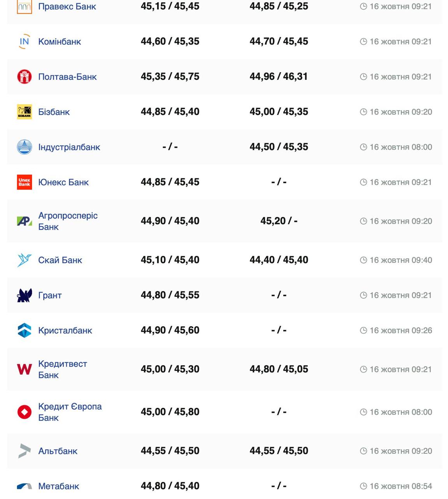Click the Скай Банк bird logo
Viewport: 448px width, 499px height.
click(24, 260)
